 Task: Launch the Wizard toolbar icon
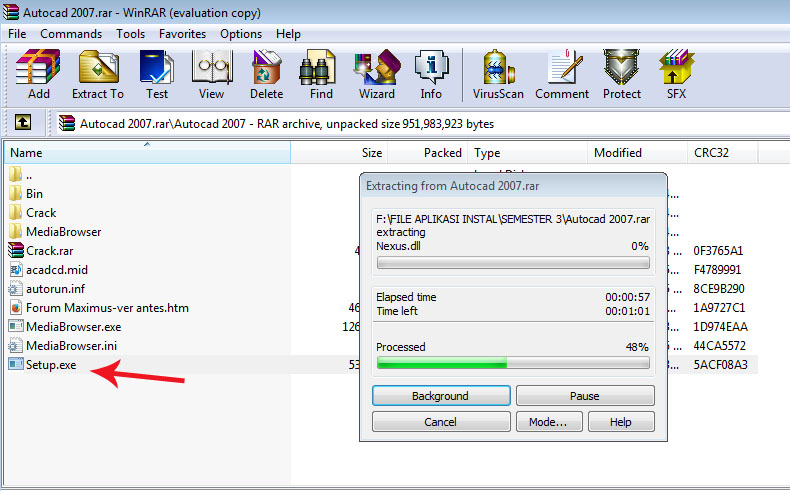pyautogui.click(x=377, y=66)
